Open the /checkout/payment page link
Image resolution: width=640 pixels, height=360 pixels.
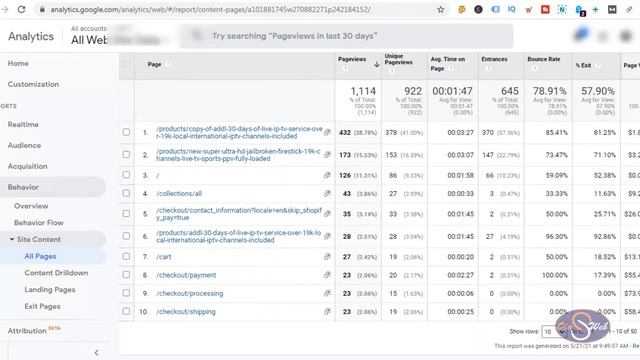tap(186, 275)
